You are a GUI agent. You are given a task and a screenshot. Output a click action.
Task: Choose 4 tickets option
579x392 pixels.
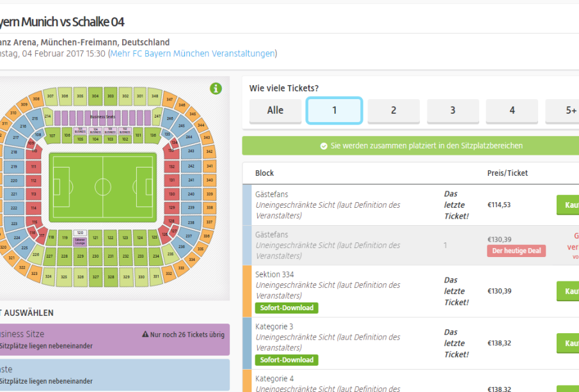[x=512, y=111]
